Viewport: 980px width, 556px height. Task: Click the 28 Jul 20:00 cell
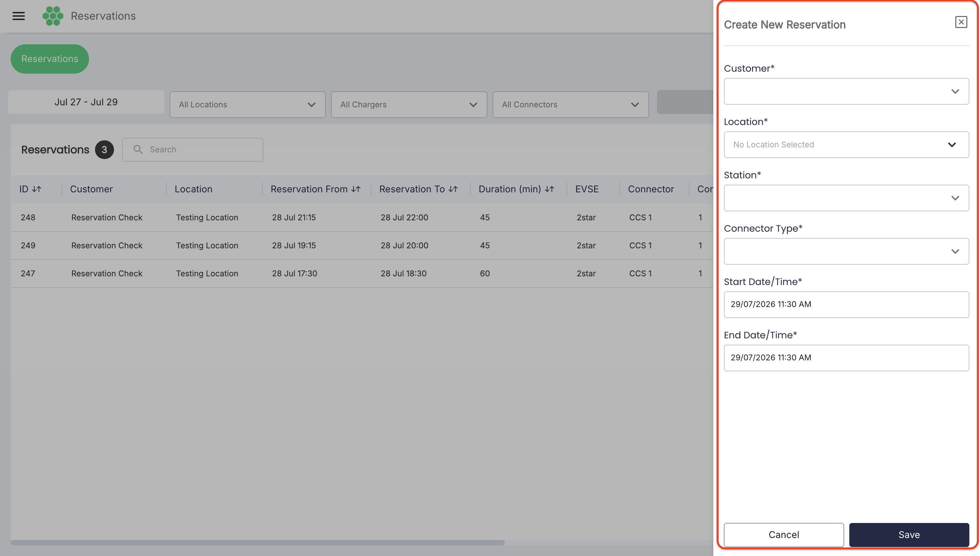[x=404, y=246]
